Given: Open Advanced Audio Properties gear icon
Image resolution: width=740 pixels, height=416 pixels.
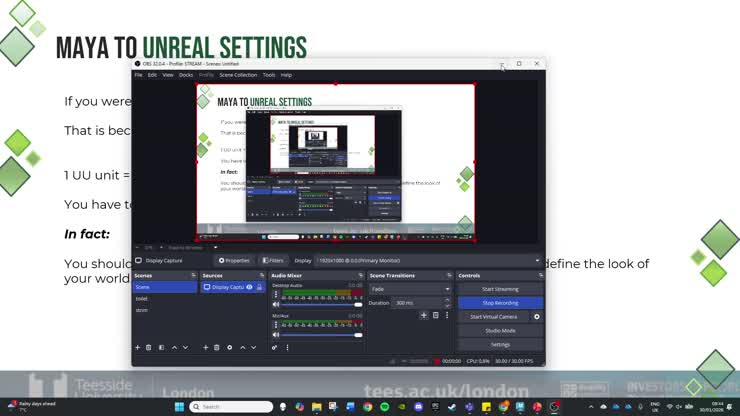Looking at the screenshot, I should (275, 348).
